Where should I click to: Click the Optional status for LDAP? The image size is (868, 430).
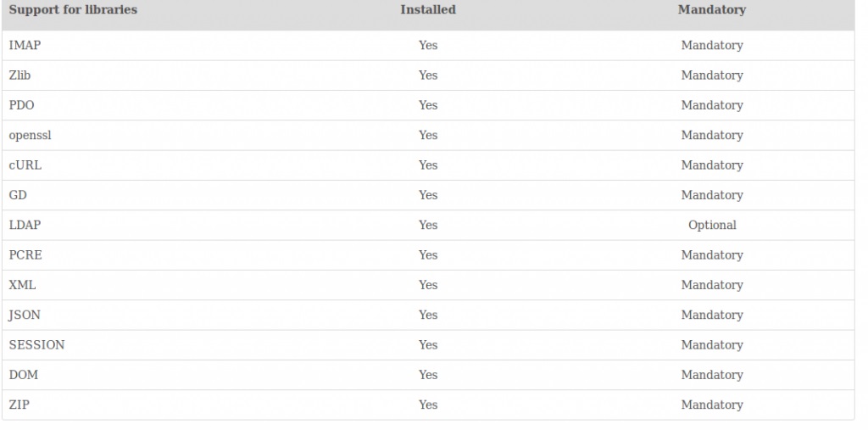[712, 225]
